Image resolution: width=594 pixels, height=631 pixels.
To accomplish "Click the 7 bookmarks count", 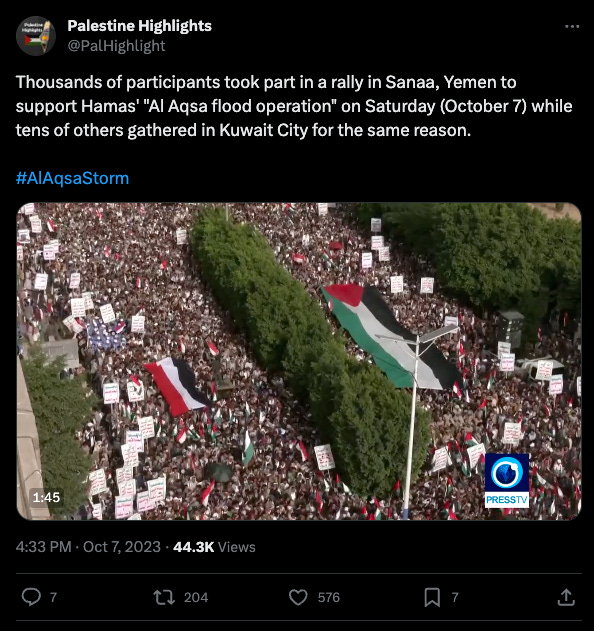I will pyautogui.click(x=455, y=597).
